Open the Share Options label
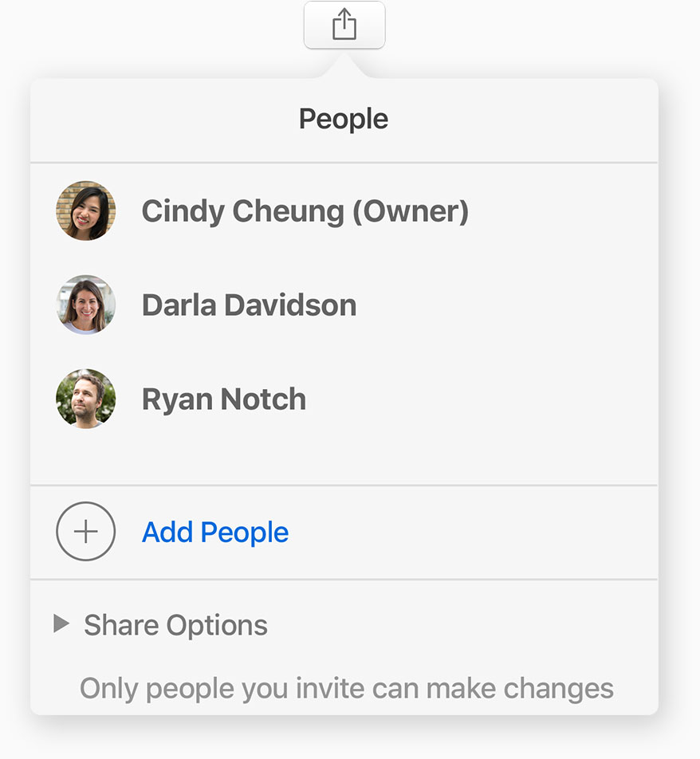The width and height of the screenshot is (700, 759). click(175, 625)
